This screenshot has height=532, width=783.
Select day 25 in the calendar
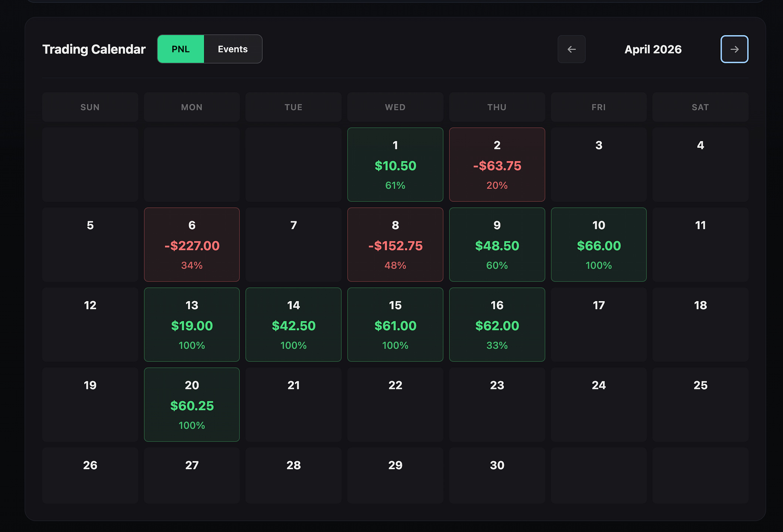(700, 405)
